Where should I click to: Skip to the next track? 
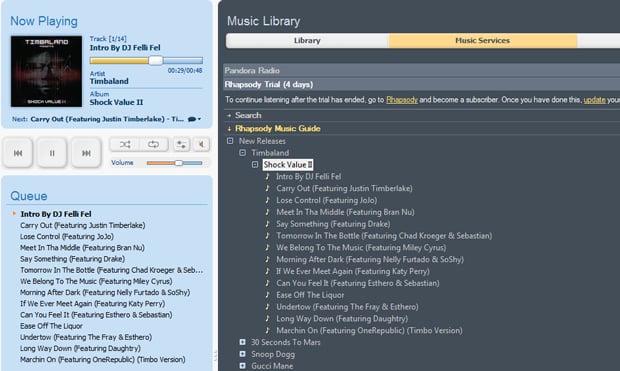[86, 153]
